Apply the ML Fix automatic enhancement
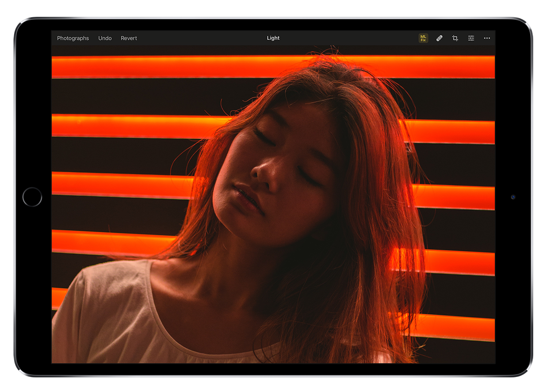Image resolution: width=547 pixels, height=392 pixels. [423, 38]
